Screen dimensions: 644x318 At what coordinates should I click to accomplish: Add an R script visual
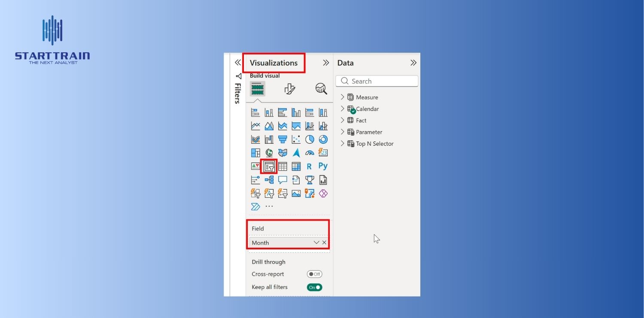point(309,167)
